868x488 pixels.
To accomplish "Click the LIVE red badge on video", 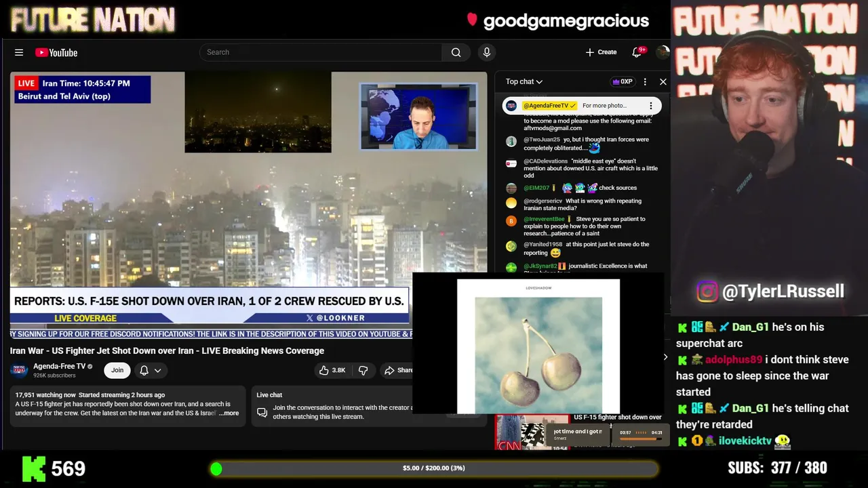I will coord(26,83).
